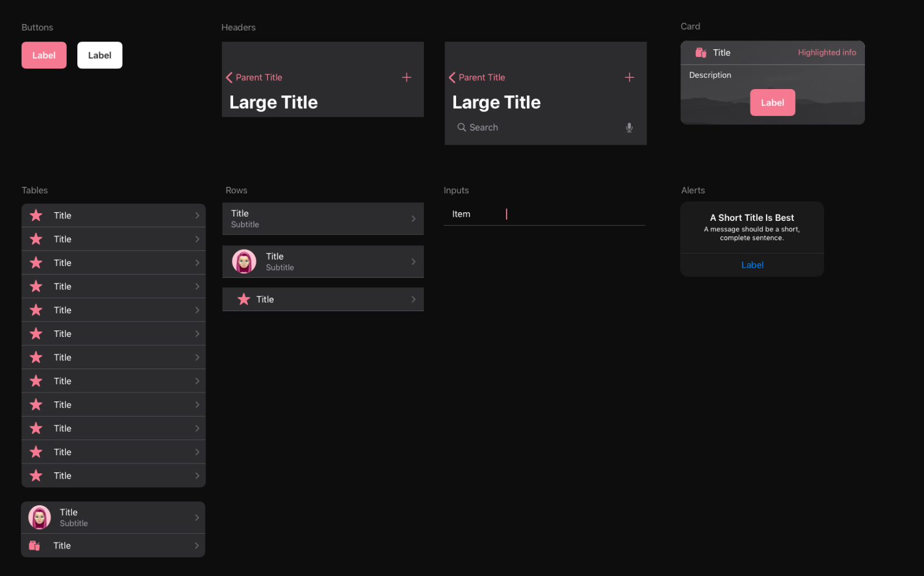The width and height of the screenshot is (924, 576).
Task: Click the star icon in the Rows section
Action: pos(244,299)
